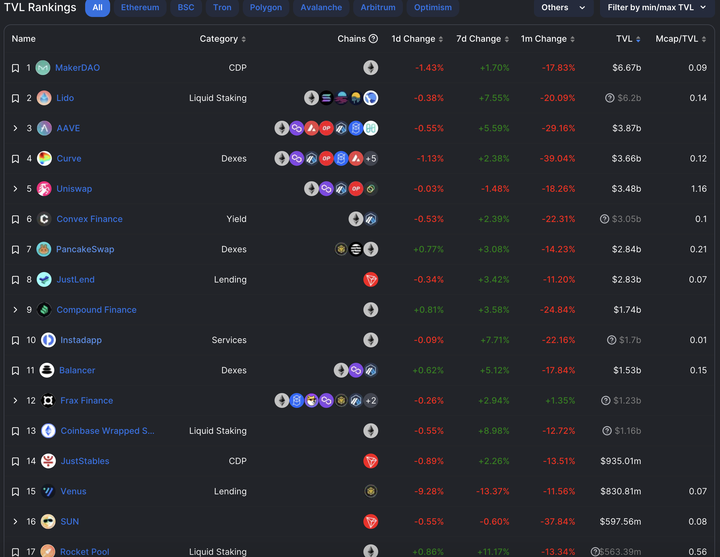
Task: Click the Balancer logo icon
Action: tap(47, 370)
